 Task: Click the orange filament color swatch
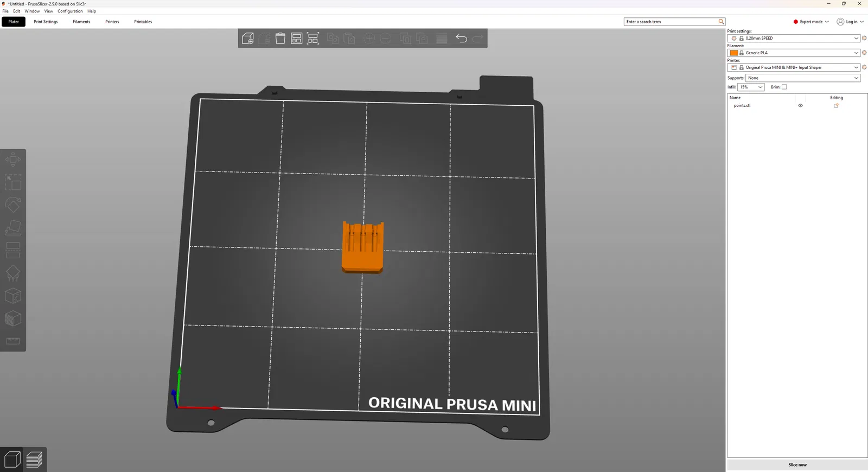pyautogui.click(x=734, y=53)
